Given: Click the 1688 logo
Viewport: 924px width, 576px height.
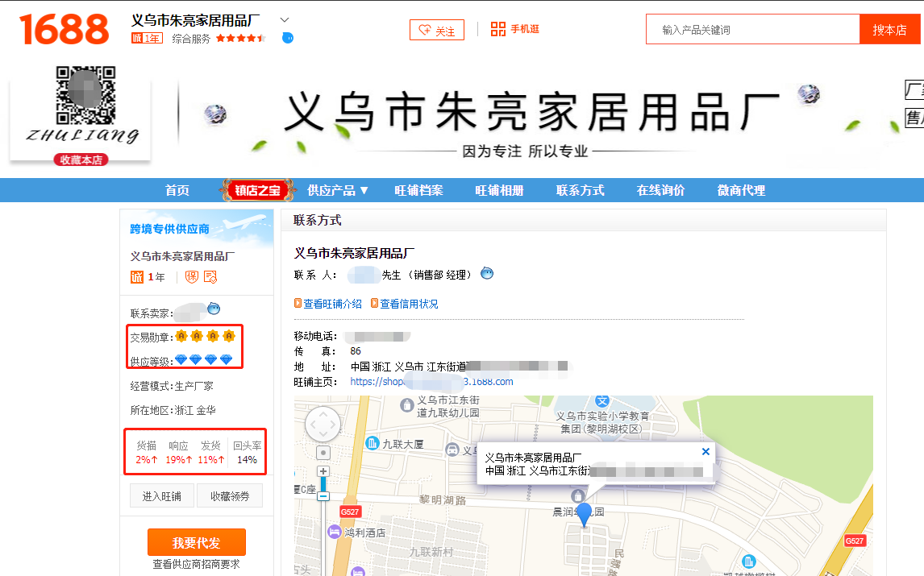Looking at the screenshot, I should coord(65,30).
